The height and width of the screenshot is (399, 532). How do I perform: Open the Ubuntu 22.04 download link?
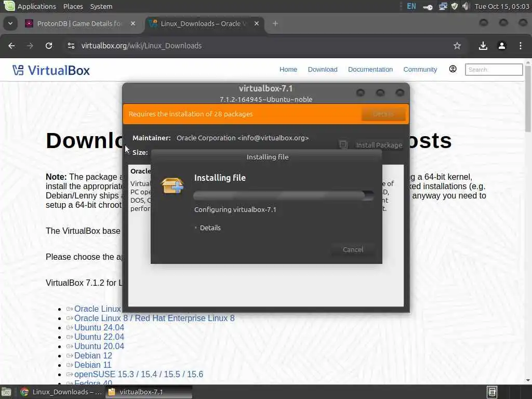(99, 337)
